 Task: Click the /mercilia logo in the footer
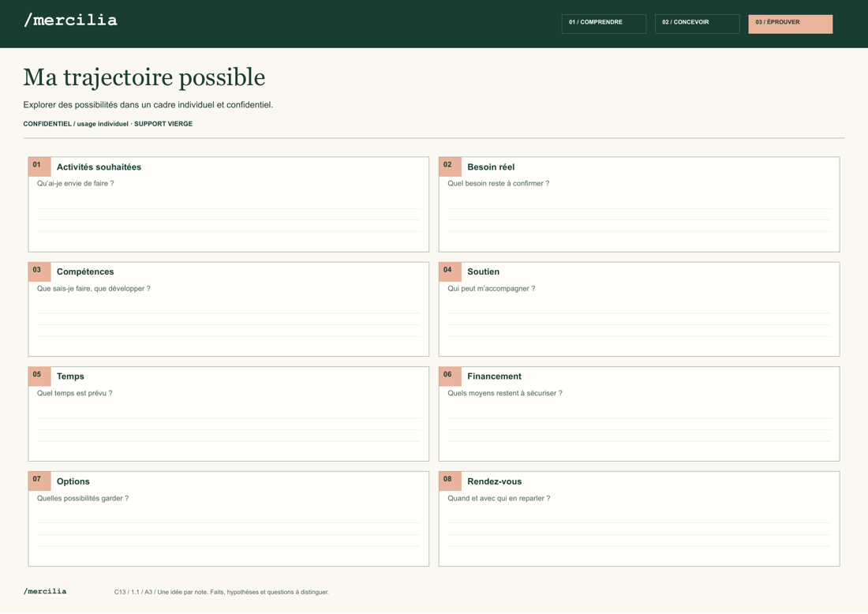click(45, 591)
